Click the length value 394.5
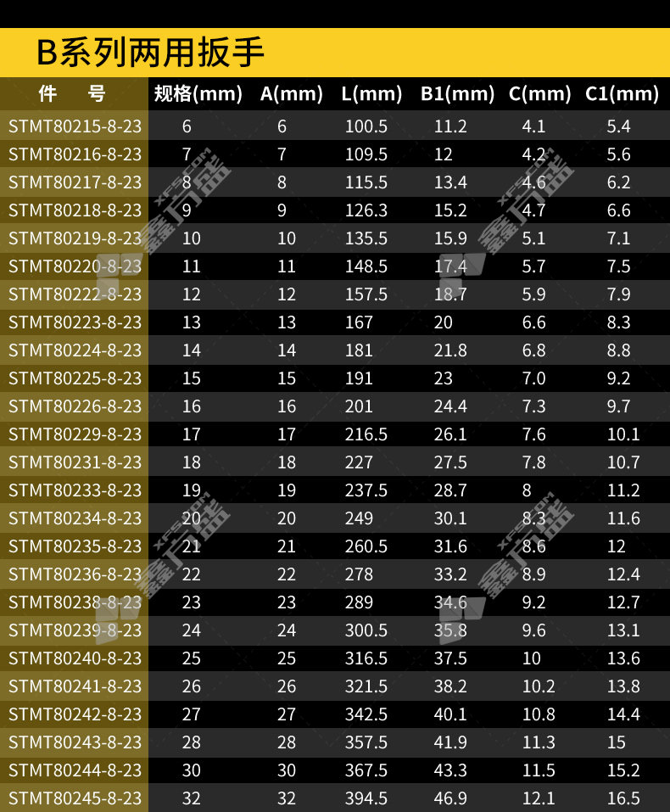670x812 pixels. 366,798
